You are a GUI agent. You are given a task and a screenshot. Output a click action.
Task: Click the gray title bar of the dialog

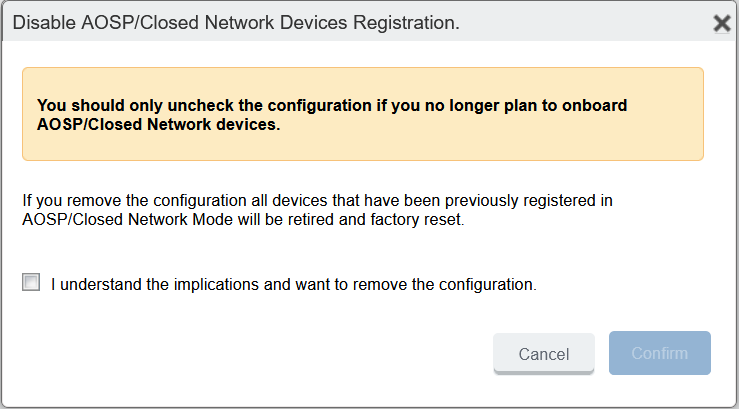point(580,23)
